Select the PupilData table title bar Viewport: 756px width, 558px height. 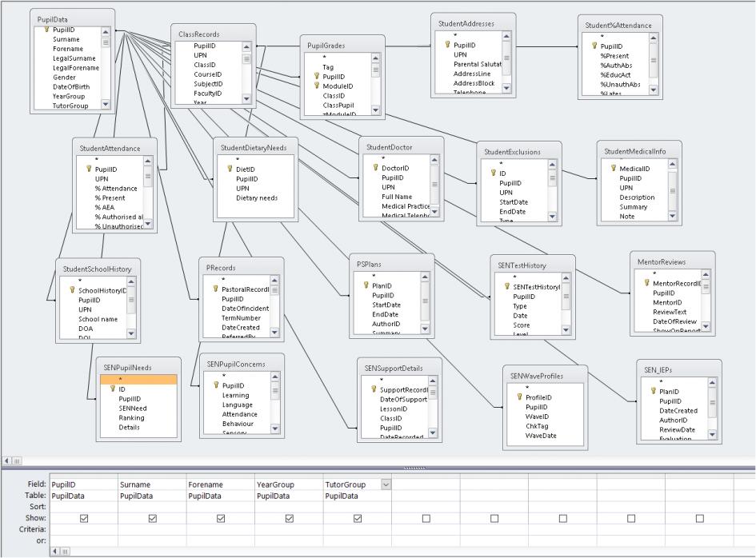[x=72, y=19]
